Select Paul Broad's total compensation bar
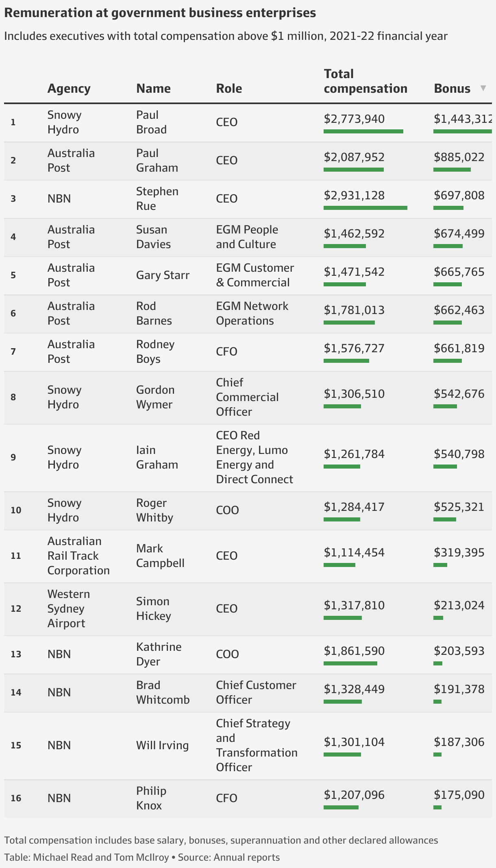 coord(363,131)
